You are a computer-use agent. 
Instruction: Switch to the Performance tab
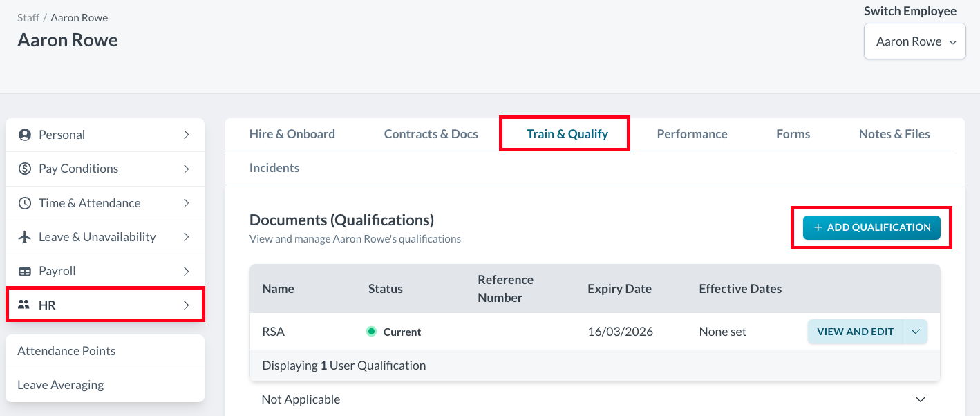tap(692, 134)
